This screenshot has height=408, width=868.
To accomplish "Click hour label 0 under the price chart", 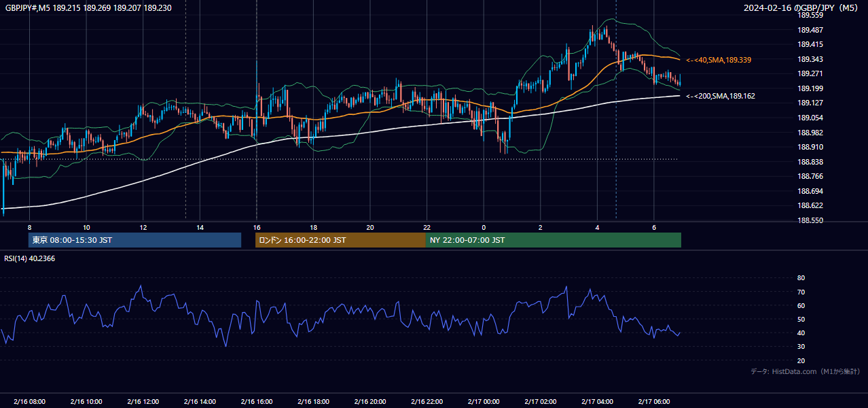I will point(484,227).
